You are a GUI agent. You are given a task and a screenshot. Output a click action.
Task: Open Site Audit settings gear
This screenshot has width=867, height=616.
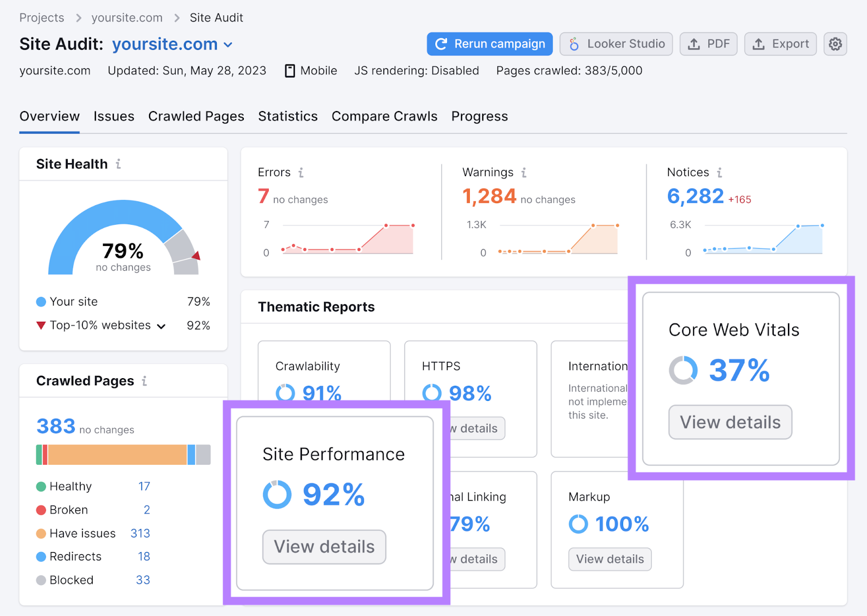(x=835, y=44)
